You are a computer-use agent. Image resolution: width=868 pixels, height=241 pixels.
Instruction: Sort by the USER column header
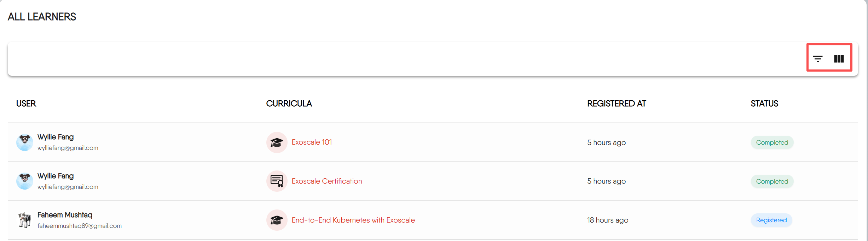[26, 103]
